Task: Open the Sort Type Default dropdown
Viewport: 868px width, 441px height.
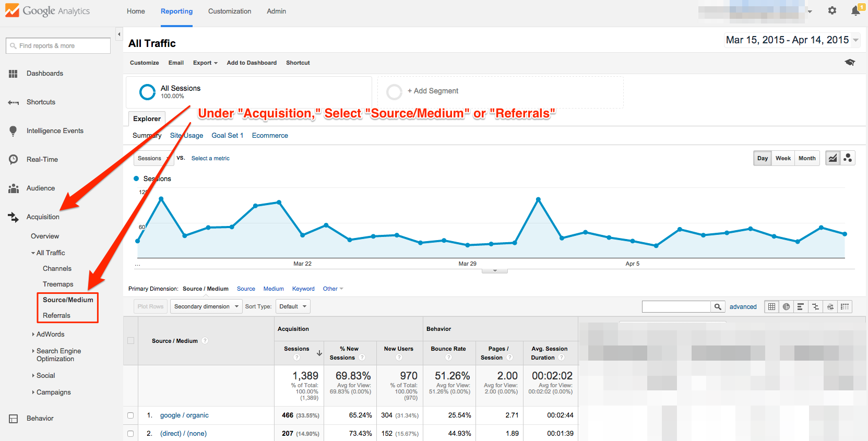Action: (x=293, y=306)
